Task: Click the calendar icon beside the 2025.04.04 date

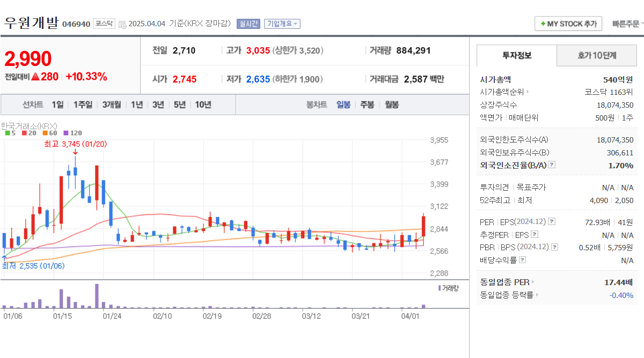Action: 122,24
